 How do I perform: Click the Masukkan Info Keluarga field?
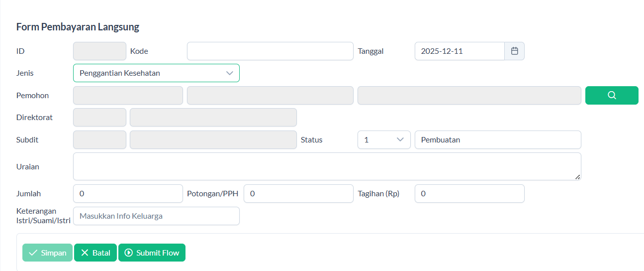coord(156,216)
